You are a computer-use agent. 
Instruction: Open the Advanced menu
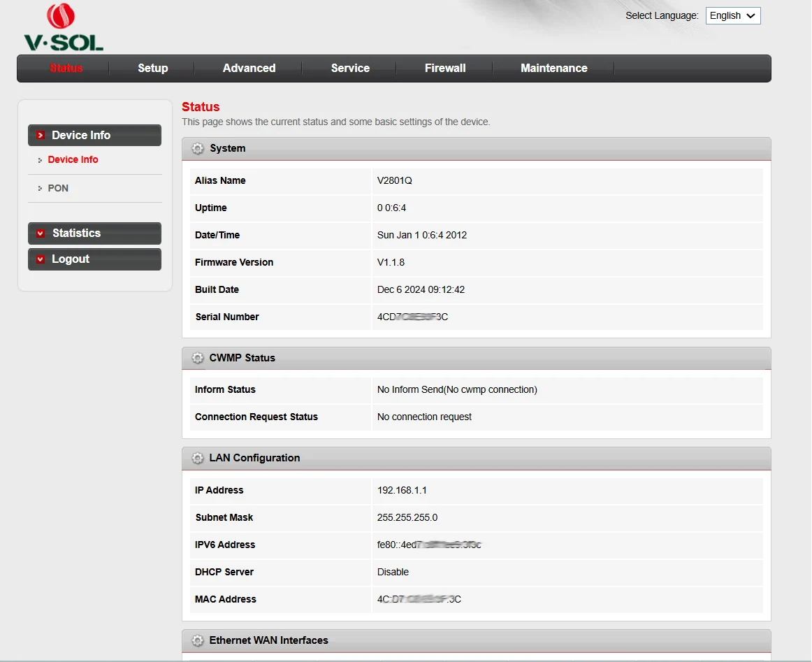tap(249, 69)
